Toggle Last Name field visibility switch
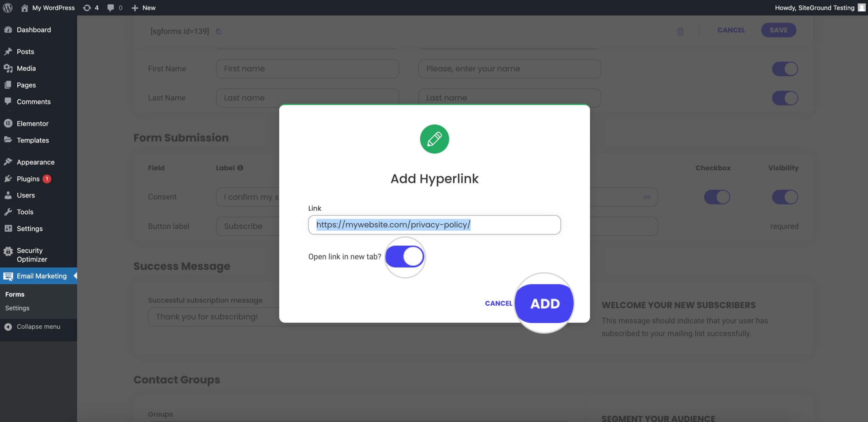This screenshot has height=422, width=868. [785, 98]
